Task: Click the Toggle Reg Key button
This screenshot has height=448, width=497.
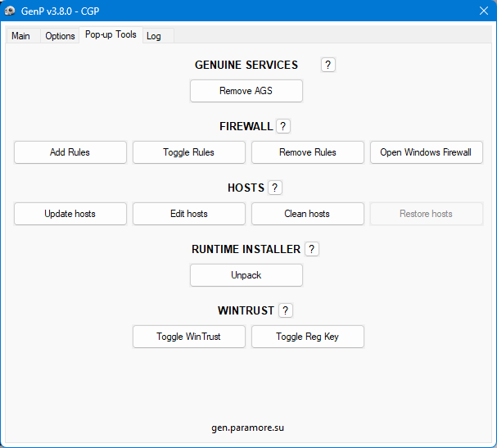Action: point(308,337)
